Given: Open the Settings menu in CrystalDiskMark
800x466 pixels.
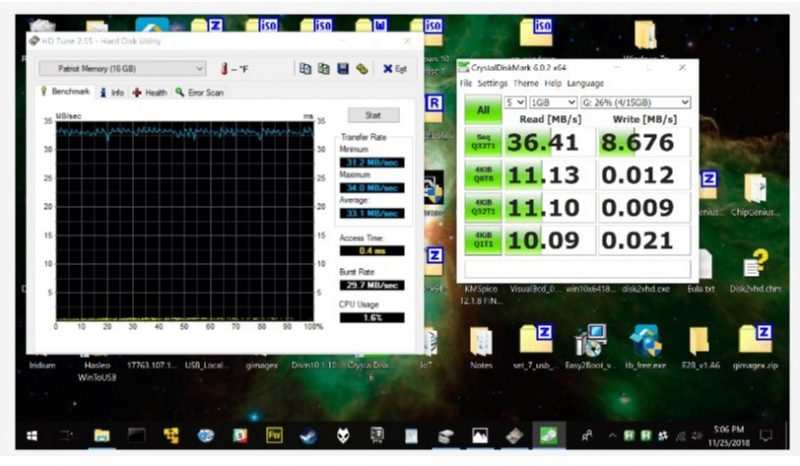Looking at the screenshot, I should [492, 83].
